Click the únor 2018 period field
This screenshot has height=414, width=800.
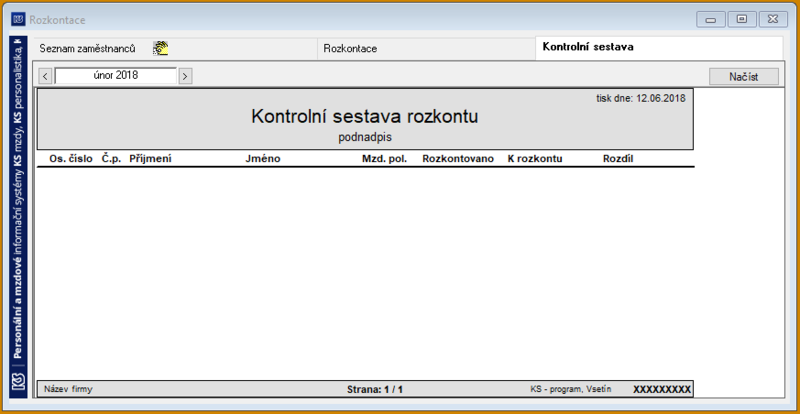(x=116, y=76)
